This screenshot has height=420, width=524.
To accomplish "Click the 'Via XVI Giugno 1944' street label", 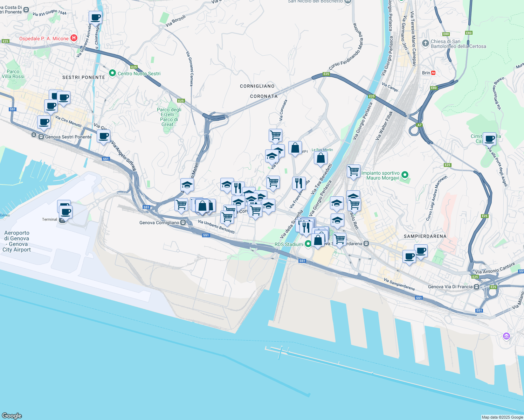I will tap(49, 13).
